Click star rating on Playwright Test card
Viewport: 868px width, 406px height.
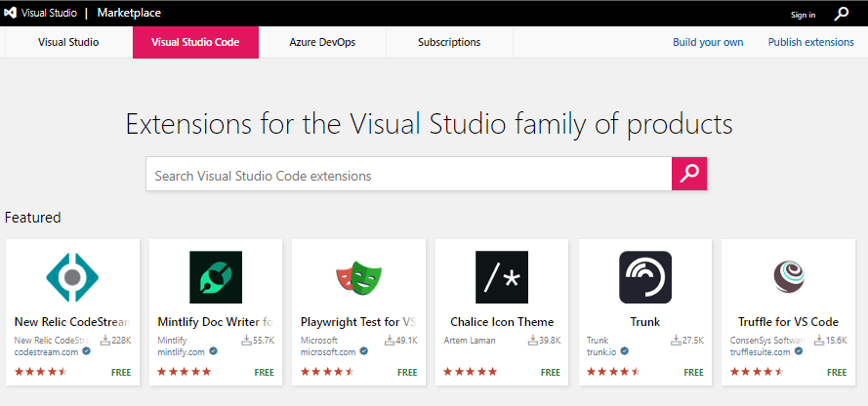click(x=327, y=372)
